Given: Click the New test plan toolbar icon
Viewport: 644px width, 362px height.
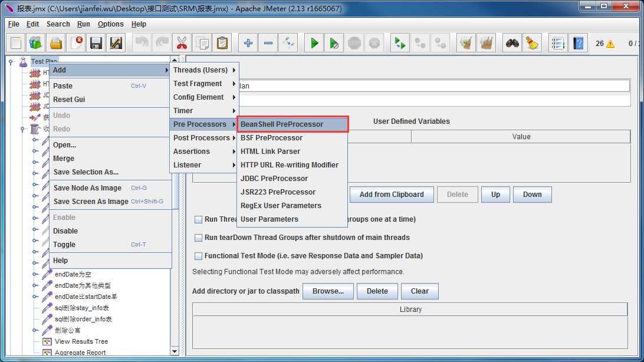Looking at the screenshot, I should 15,43.
